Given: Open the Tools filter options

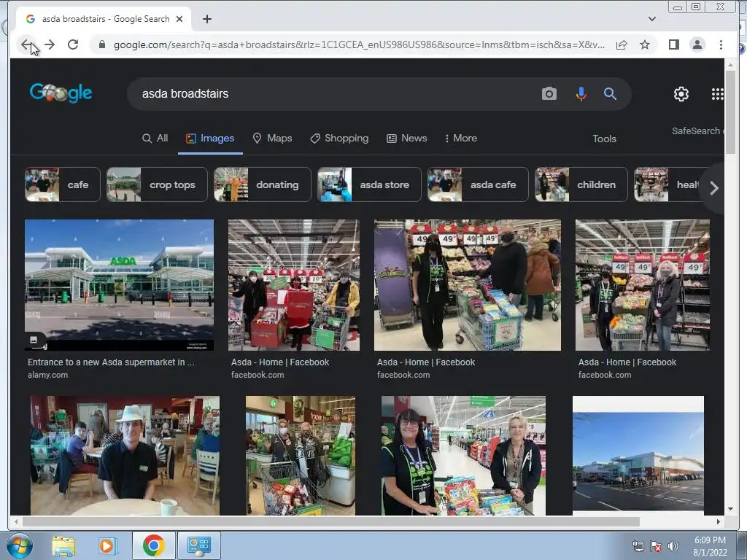Looking at the screenshot, I should pos(604,139).
